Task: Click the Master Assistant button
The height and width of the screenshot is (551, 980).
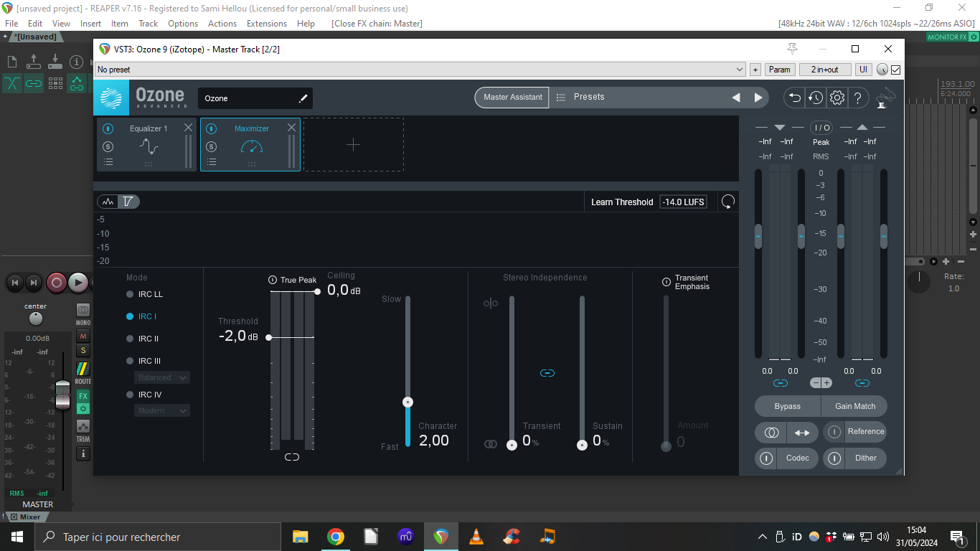Action: coord(512,98)
